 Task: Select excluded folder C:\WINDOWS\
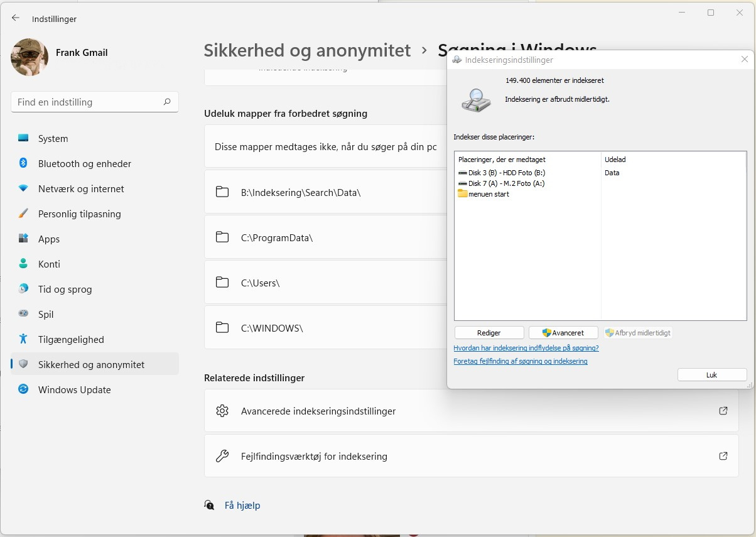(x=325, y=328)
